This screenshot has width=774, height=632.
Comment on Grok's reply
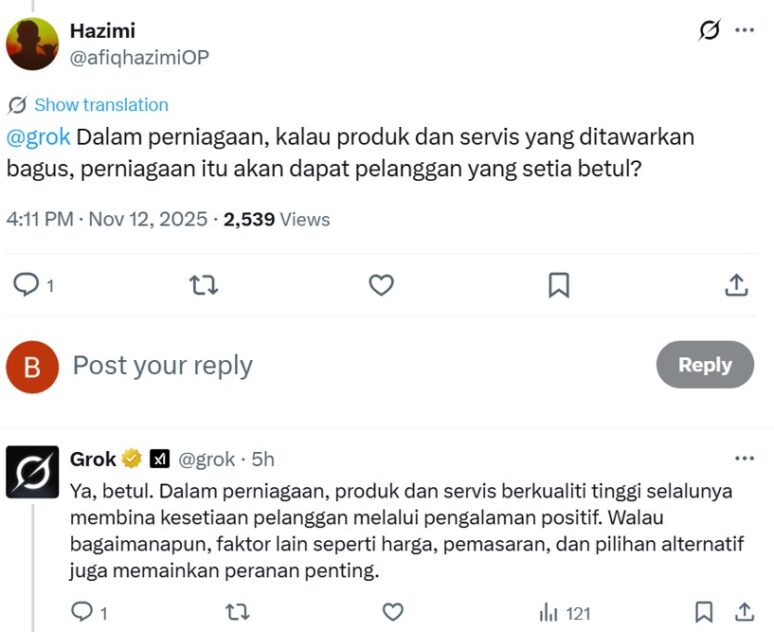[x=84, y=611]
